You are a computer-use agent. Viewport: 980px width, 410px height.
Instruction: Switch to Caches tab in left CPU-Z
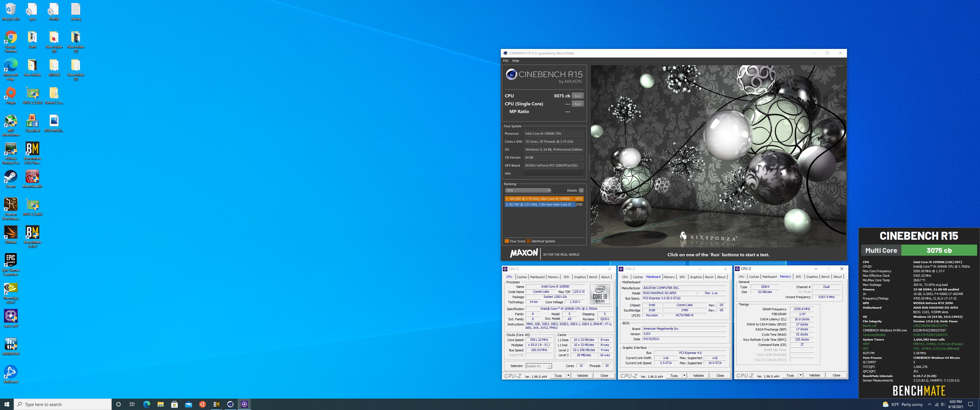coord(522,277)
